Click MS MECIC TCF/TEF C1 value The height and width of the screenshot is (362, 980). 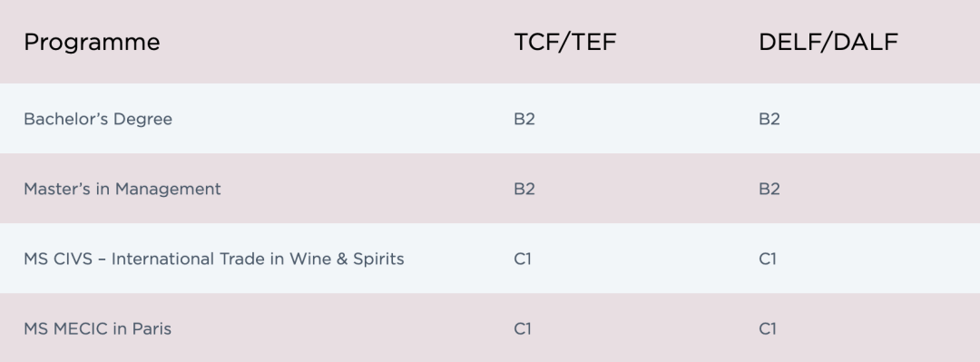pos(523,328)
